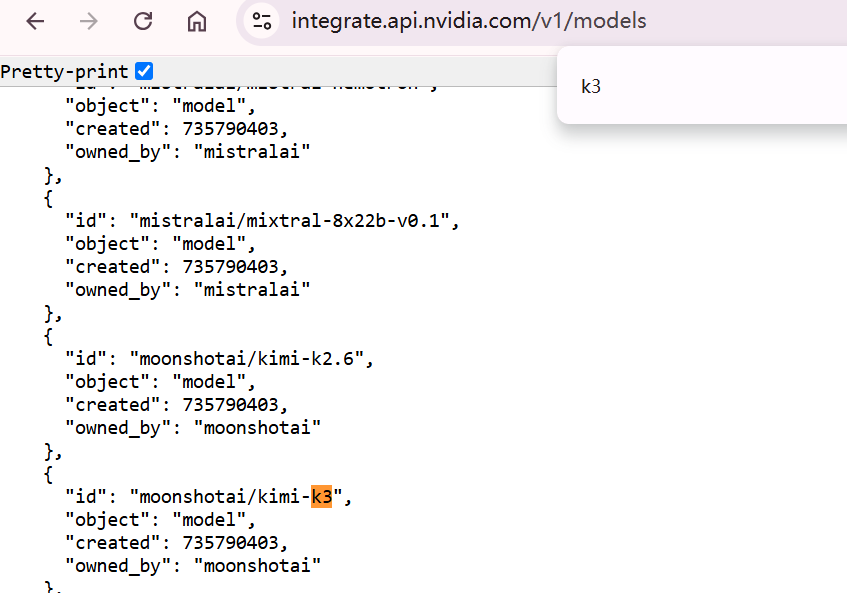The height and width of the screenshot is (593, 847).
Task: Click the first "object": "model" line at top
Action: [x=160, y=106]
